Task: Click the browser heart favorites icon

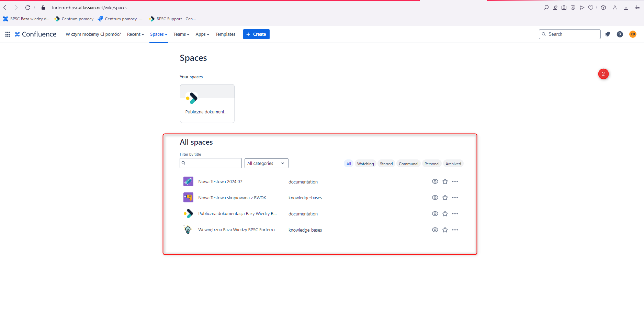Action: [x=591, y=8]
